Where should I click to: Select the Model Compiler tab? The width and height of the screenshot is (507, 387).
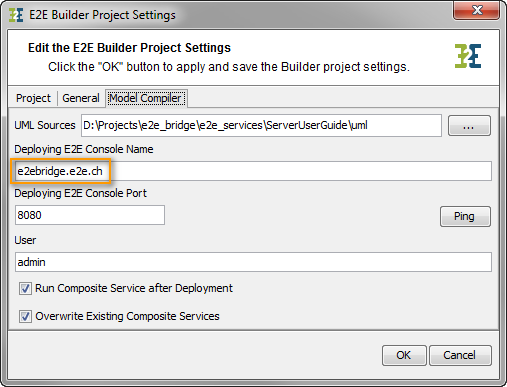click(x=146, y=98)
